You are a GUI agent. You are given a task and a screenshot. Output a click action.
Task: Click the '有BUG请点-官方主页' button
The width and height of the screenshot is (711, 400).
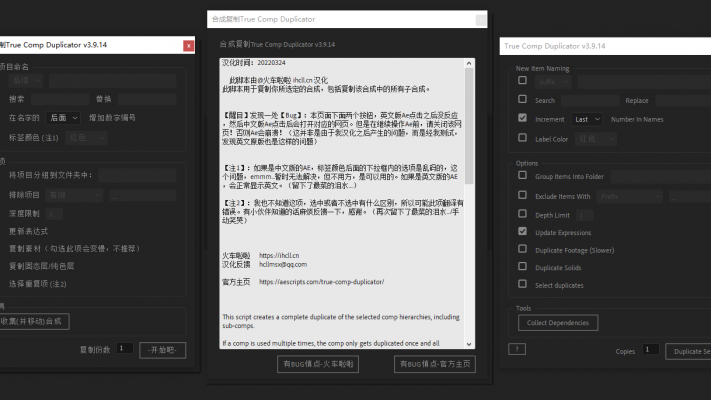coord(434,364)
